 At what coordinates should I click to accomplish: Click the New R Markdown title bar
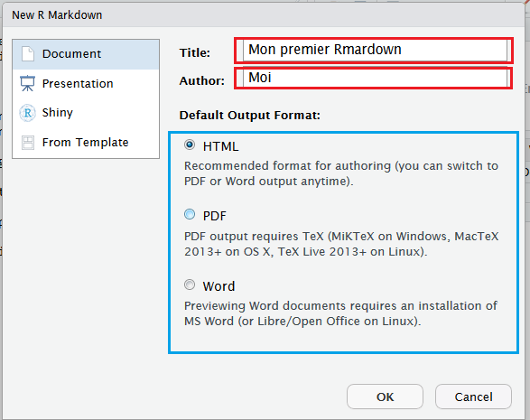(x=264, y=15)
